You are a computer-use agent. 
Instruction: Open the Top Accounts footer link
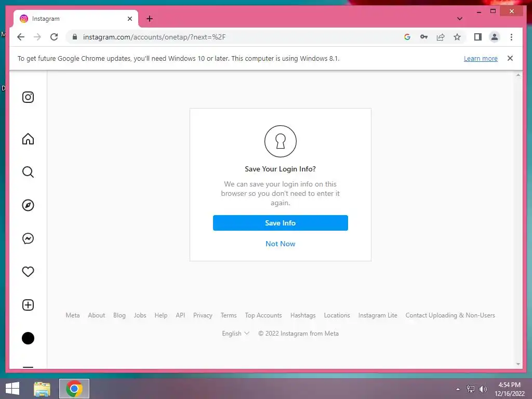point(263,315)
